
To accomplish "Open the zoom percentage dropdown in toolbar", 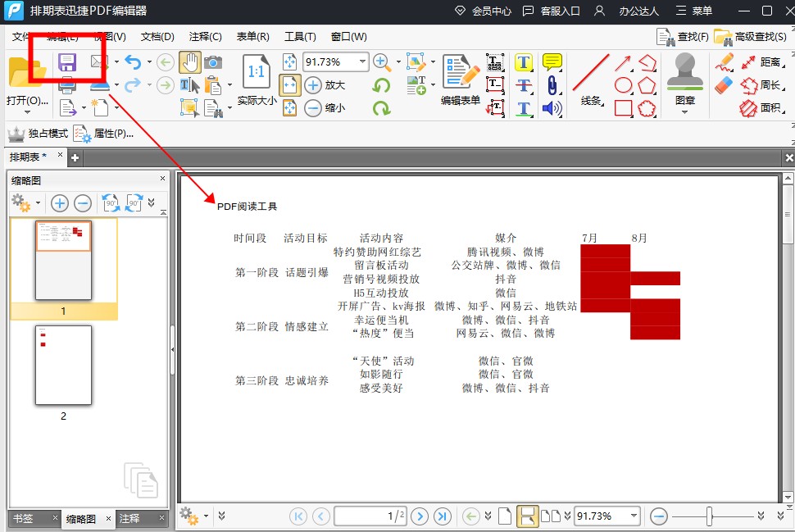I will click(363, 62).
